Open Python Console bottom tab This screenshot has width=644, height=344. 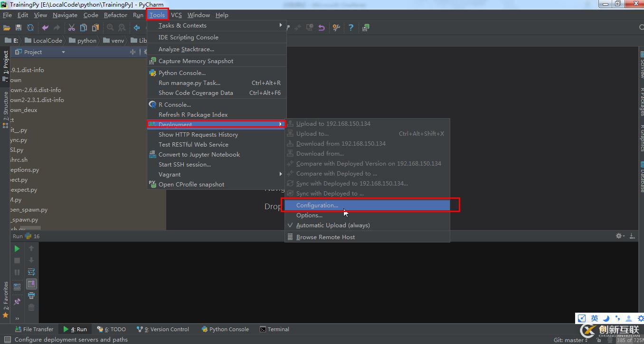[225, 329]
